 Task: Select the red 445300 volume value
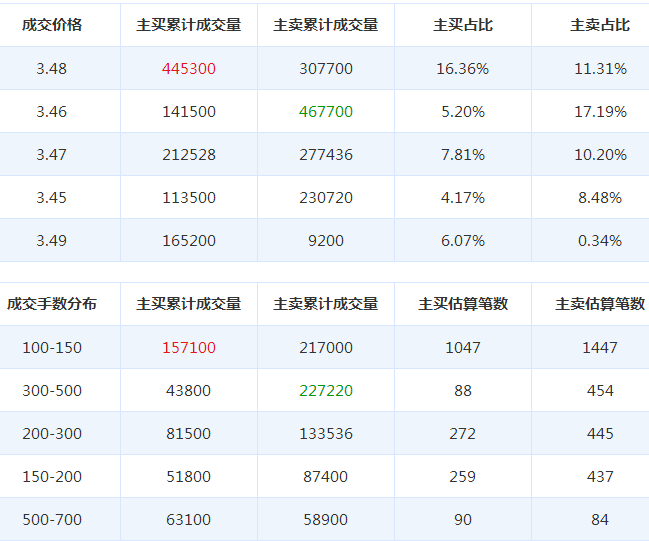pyautogui.click(x=188, y=69)
